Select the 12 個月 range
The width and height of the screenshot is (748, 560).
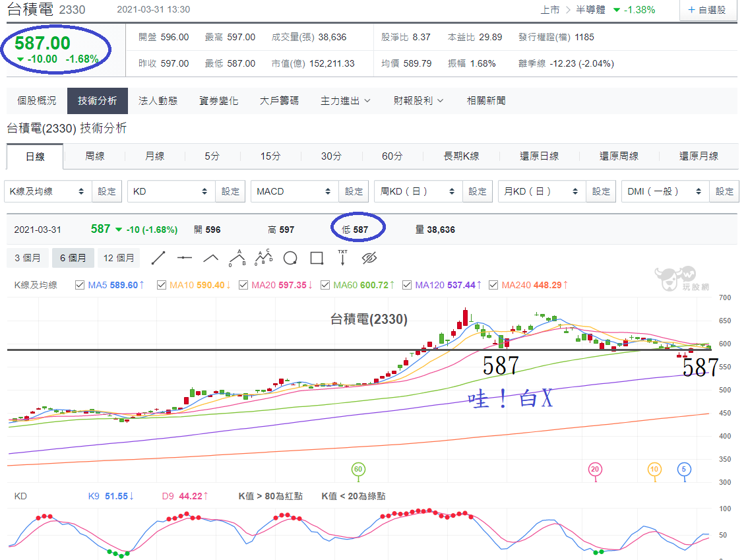[x=119, y=258]
